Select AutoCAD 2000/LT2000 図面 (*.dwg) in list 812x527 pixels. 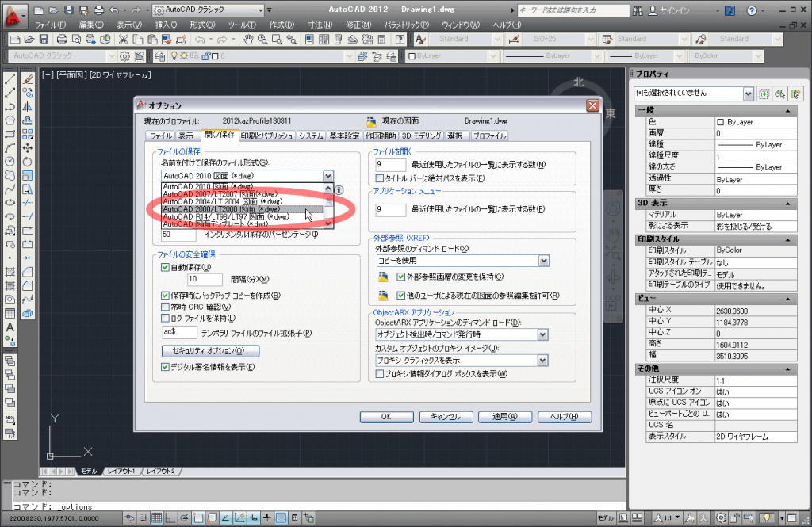tap(243, 209)
